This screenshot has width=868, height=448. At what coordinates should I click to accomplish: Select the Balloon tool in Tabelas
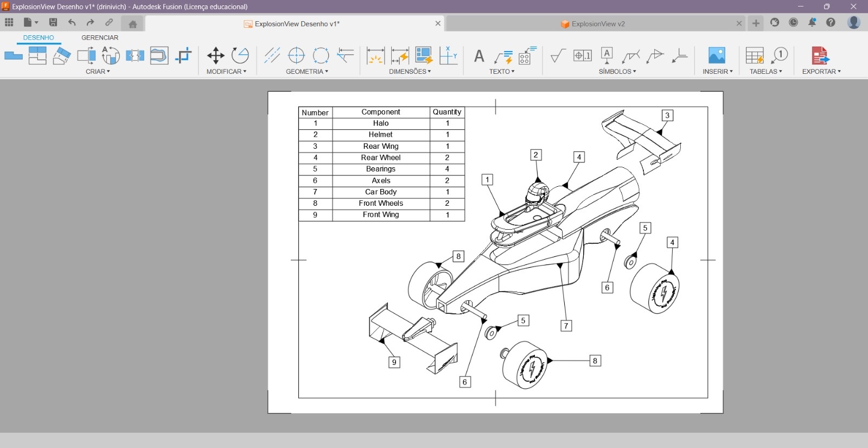[x=780, y=55]
